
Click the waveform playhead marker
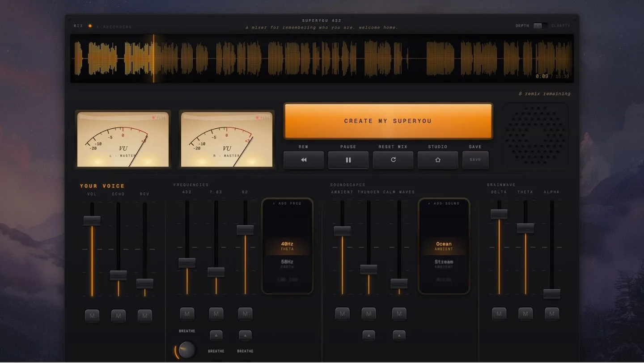(x=154, y=59)
